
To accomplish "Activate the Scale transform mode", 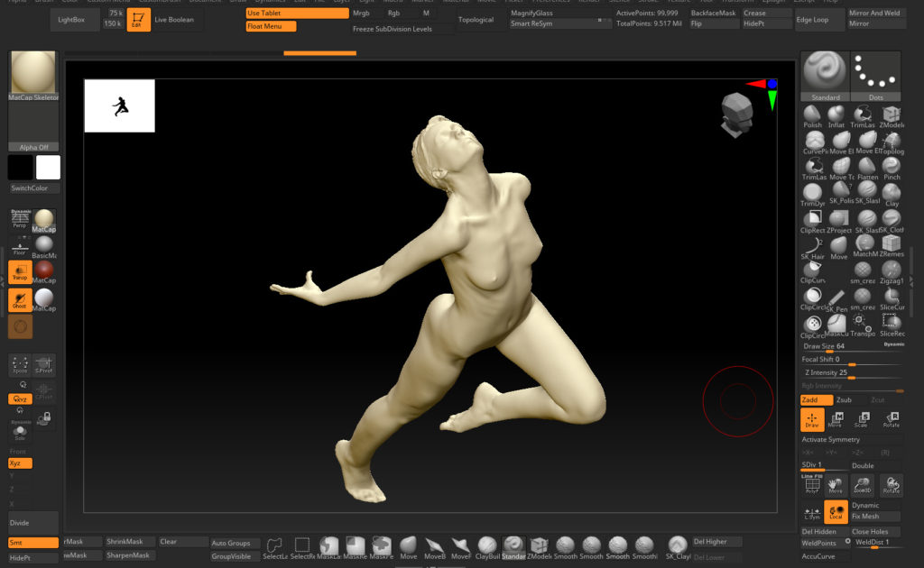I will coord(864,419).
